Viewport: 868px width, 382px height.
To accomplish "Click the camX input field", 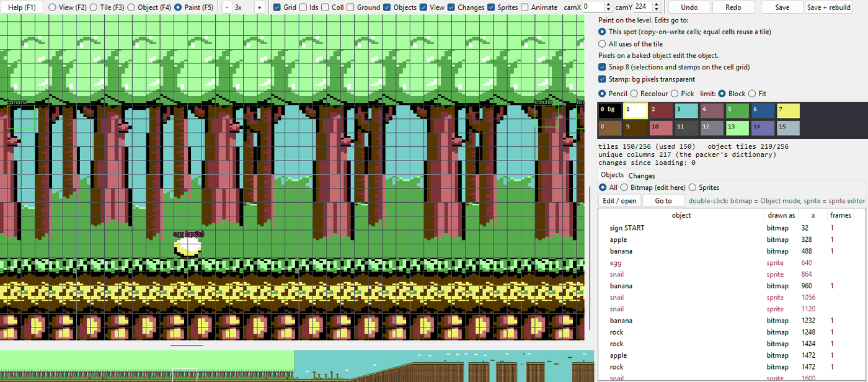I will click(592, 6).
